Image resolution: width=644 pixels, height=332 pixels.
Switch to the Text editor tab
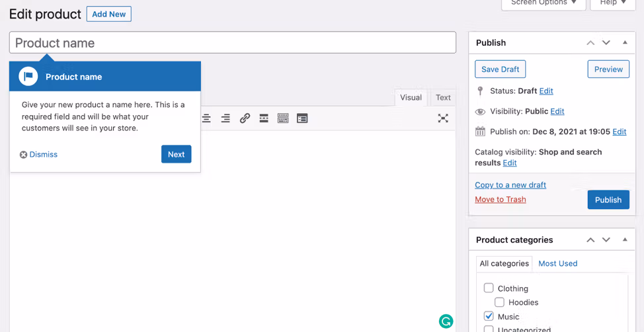[x=443, y=97]
